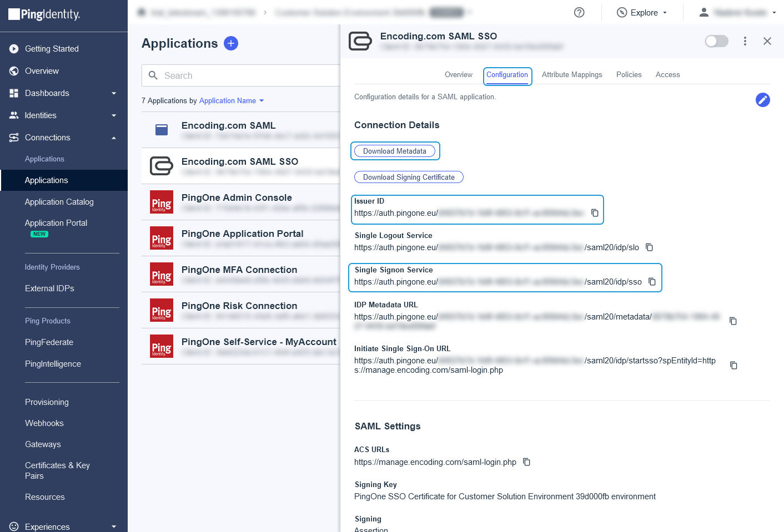
Task: Click the Experiences smiley icon
Action: pyautogui.click(x=14, y=526)
